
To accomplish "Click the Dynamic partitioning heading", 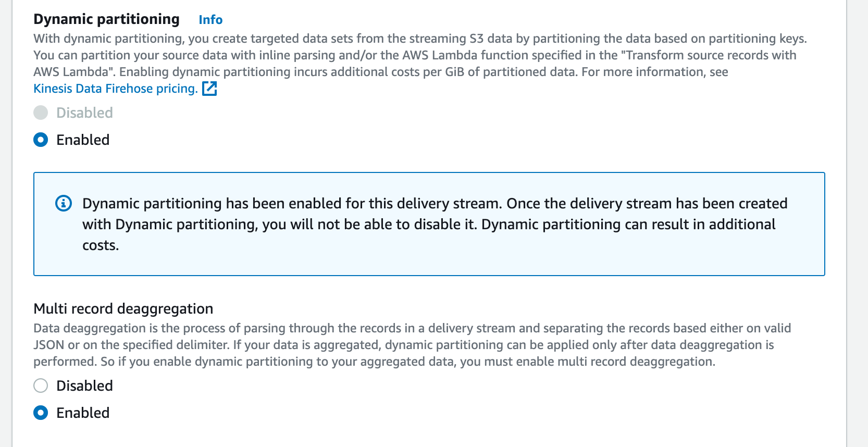I will 106,19.
